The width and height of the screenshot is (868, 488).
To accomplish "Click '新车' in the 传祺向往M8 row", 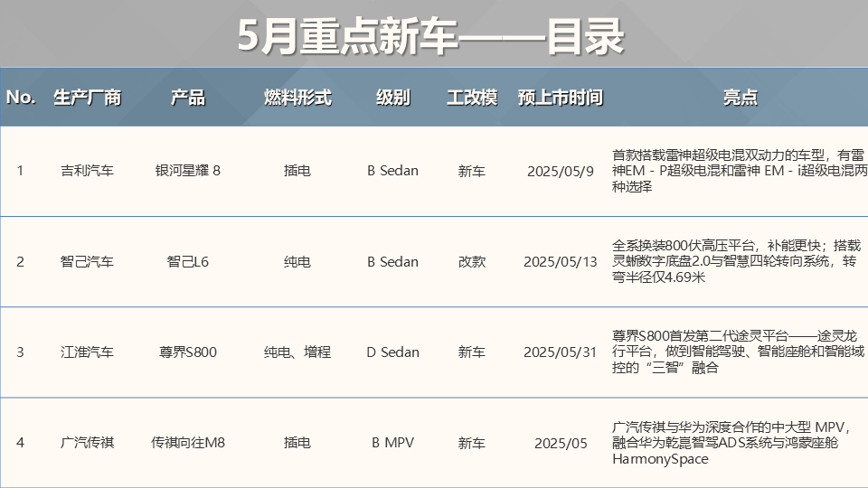I will coord(472,443).
